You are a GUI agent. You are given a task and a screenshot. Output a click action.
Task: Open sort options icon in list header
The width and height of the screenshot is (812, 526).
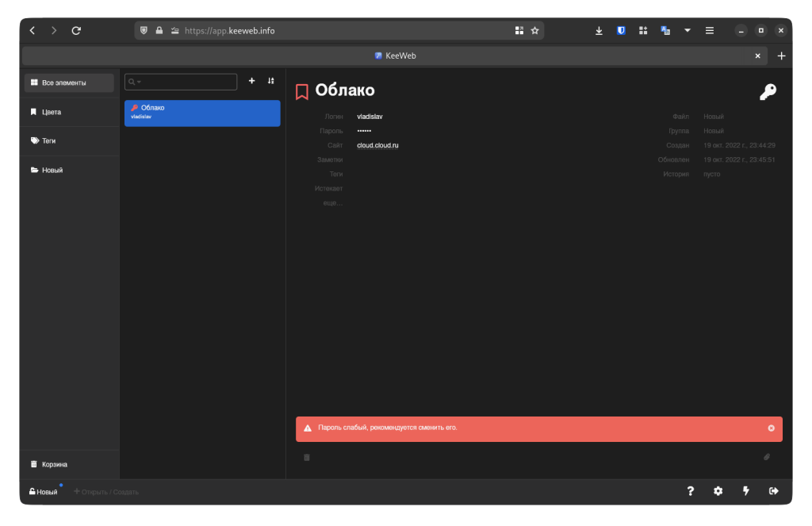(271, 81)
